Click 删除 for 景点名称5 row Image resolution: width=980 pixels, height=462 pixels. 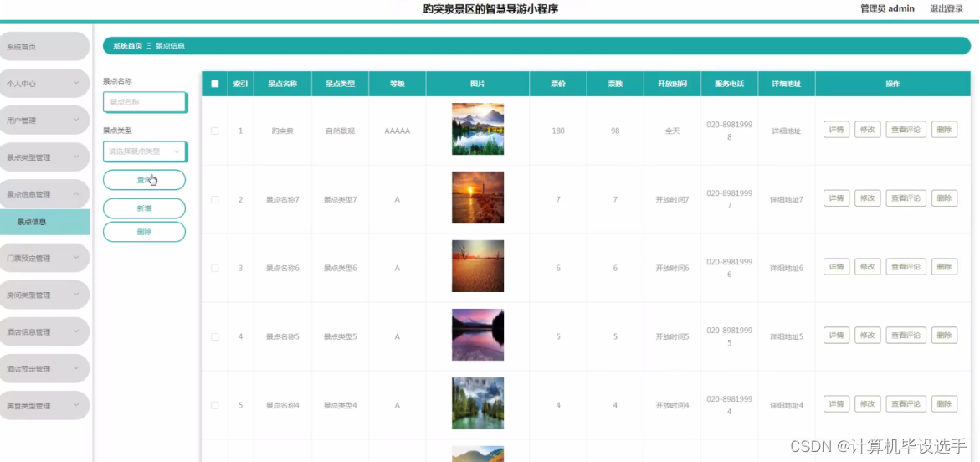click(944, 336)
